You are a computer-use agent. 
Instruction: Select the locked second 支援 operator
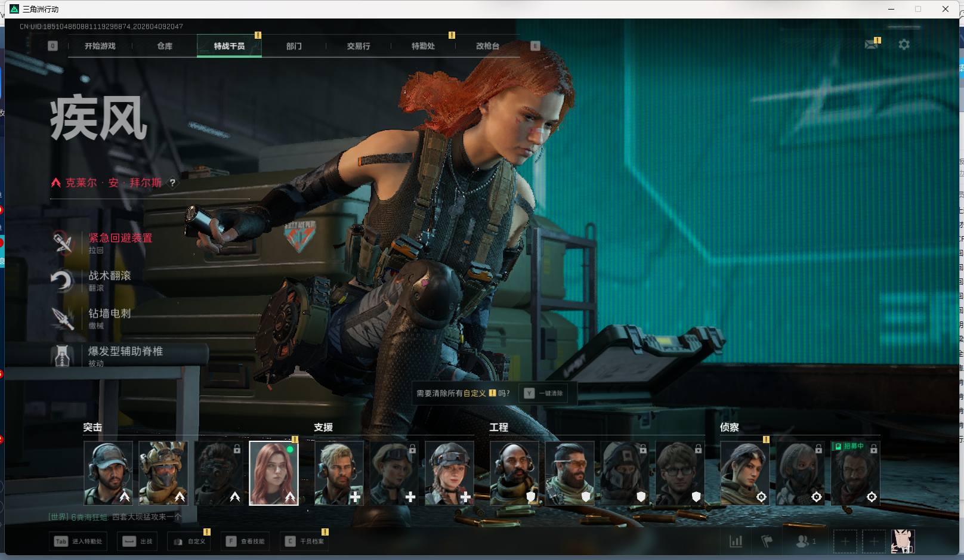394,474
